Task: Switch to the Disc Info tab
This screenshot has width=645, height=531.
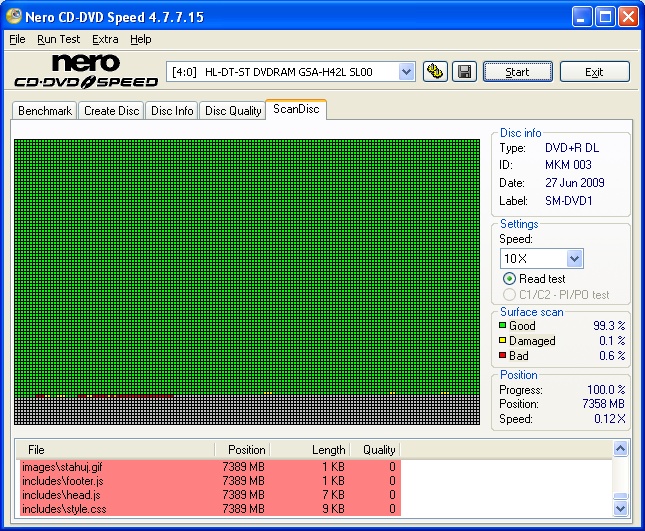Action: (172, 111)
